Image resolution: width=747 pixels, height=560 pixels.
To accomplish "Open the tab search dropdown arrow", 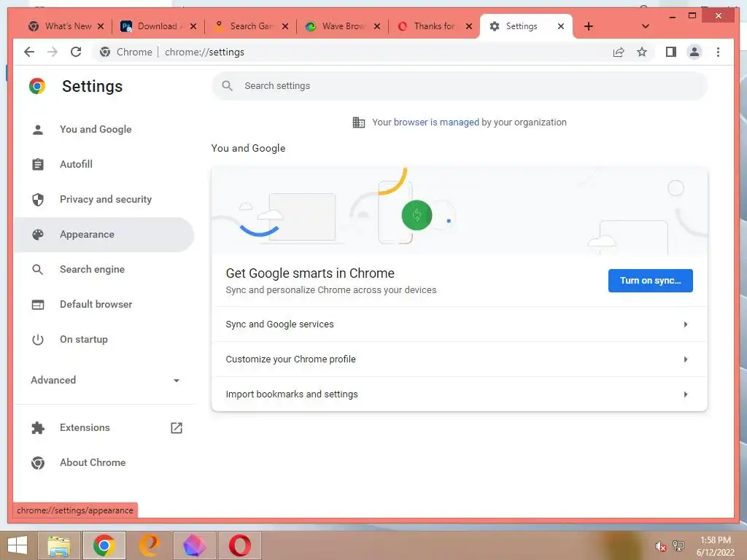I will (x=646, y=26).
